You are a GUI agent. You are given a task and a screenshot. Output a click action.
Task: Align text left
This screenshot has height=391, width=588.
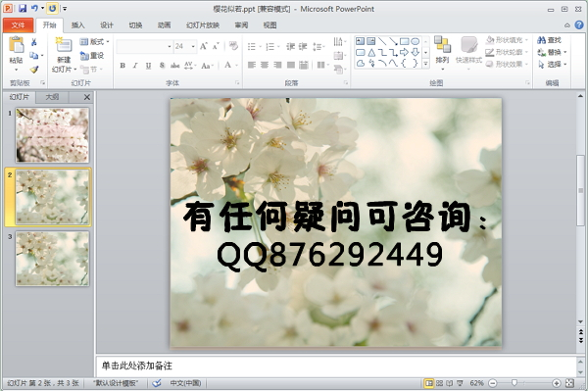(252, 66)
